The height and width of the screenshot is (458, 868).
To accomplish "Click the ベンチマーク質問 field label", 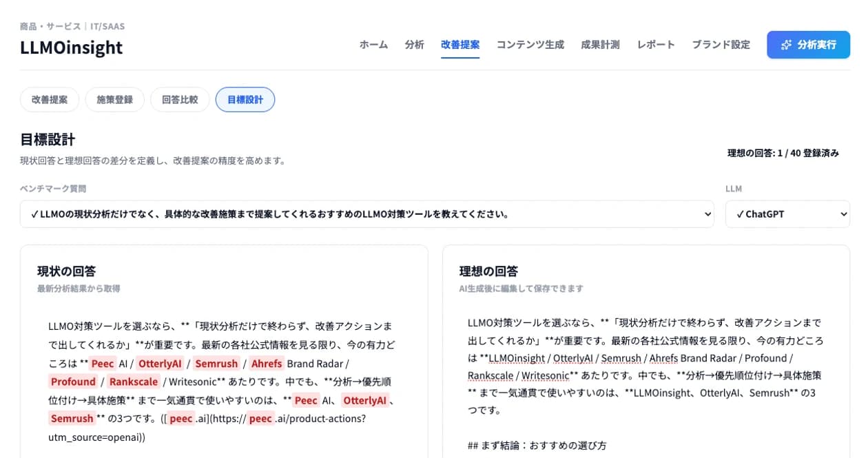I will (53, 189).
